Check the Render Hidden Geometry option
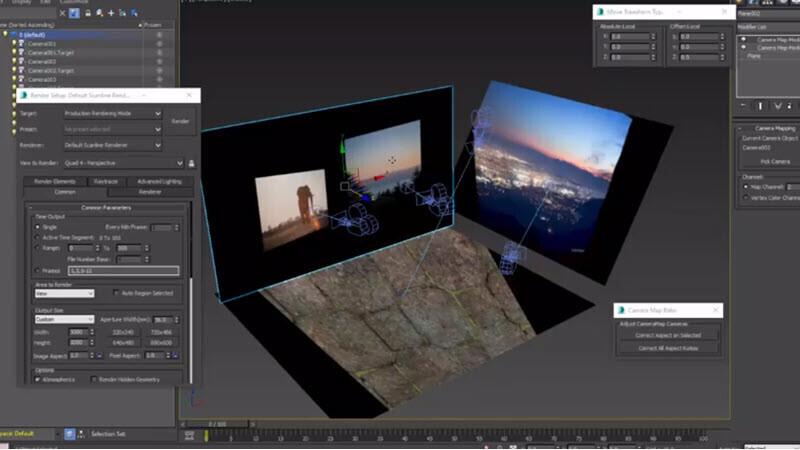Viewport: 800px width, 450px height. [x=93, y=380]
